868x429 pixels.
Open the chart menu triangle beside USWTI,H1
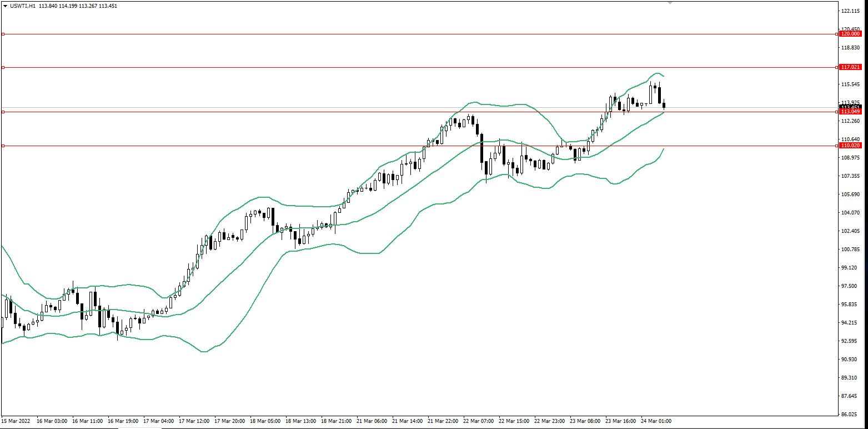pyautogui.click(x=5, y=6)
